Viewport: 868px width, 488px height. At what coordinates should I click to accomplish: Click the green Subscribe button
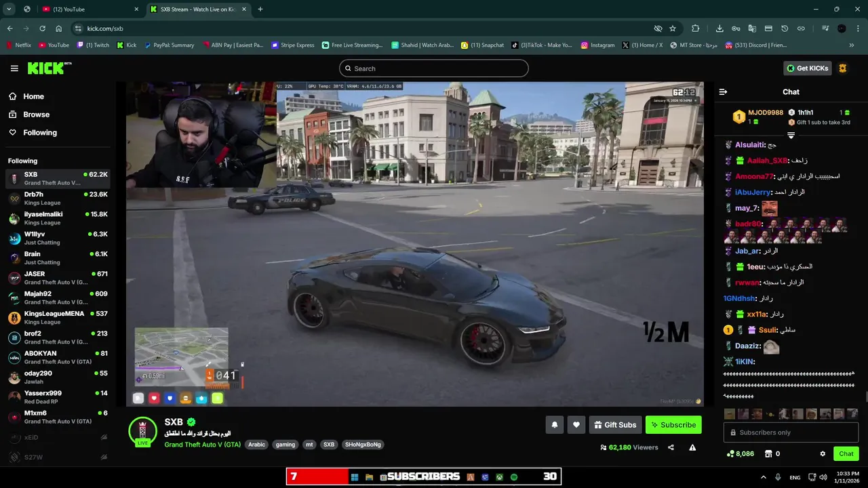pos(673,425)
